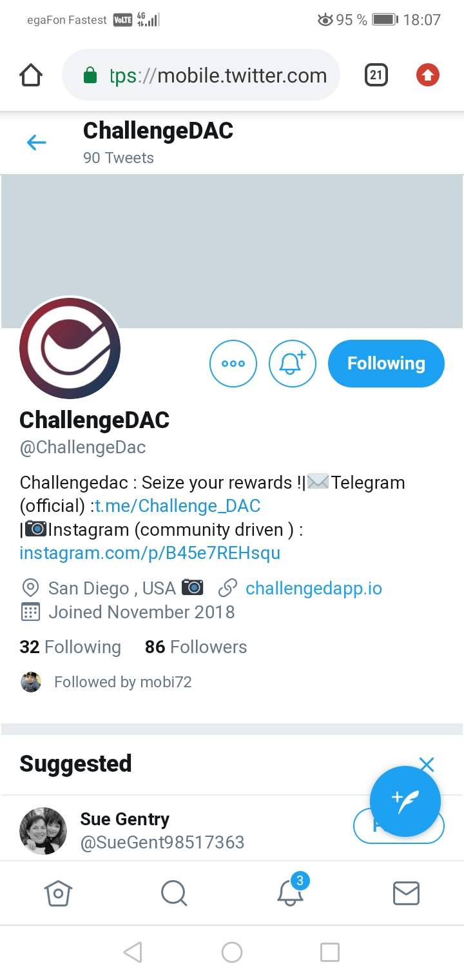Open instagram.com/p/B45e7REHsqu link
The image size is (464, 980).
click(150, 553)
